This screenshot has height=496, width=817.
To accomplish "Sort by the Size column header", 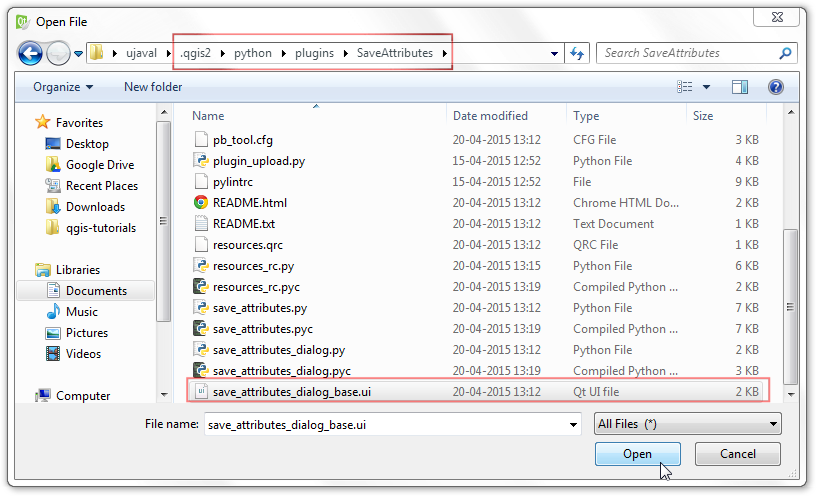I will [x=703, y=116].
